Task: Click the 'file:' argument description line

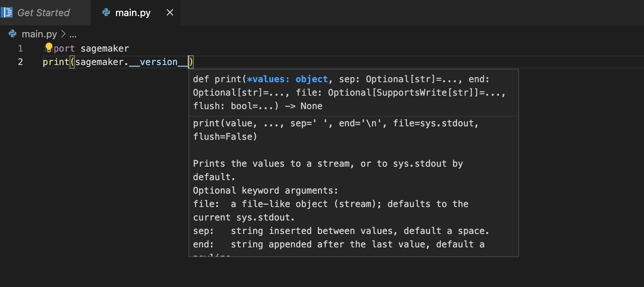Action: [331, 204]
